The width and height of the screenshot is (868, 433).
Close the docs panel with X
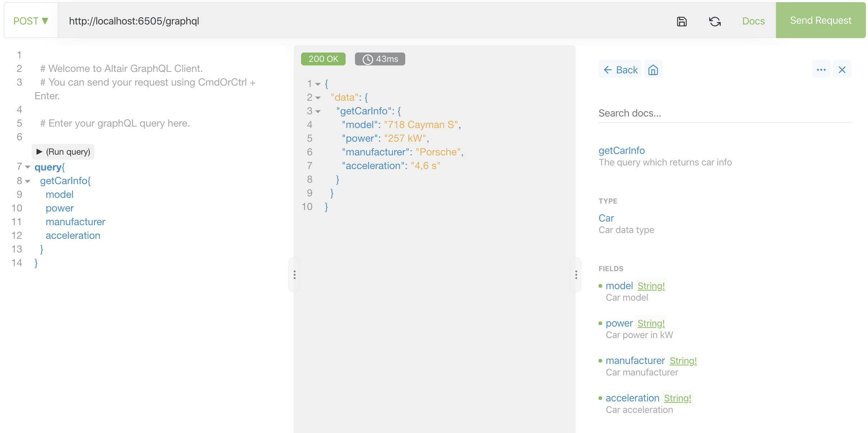tap(842, 69)
